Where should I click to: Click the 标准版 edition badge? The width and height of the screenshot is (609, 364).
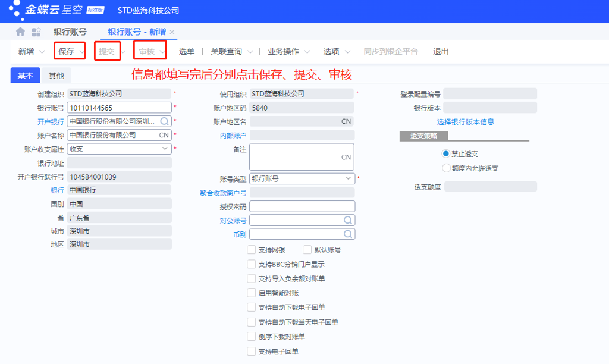pos(96,10)
